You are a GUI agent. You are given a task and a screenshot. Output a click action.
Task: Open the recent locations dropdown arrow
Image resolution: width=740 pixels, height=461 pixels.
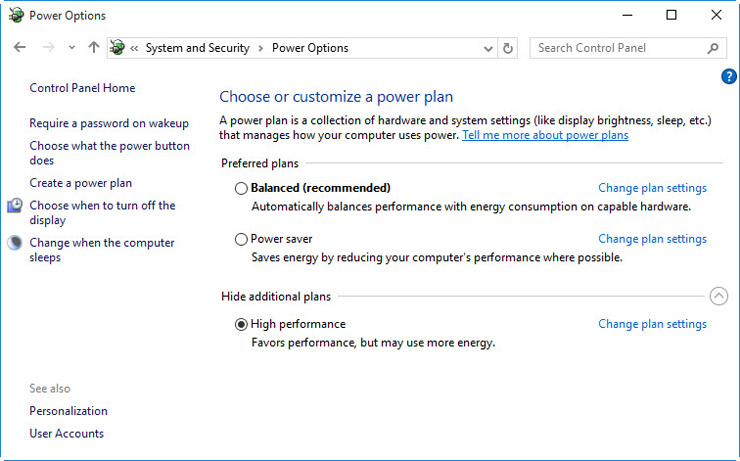pyautogui.click(x=72, y=48)
